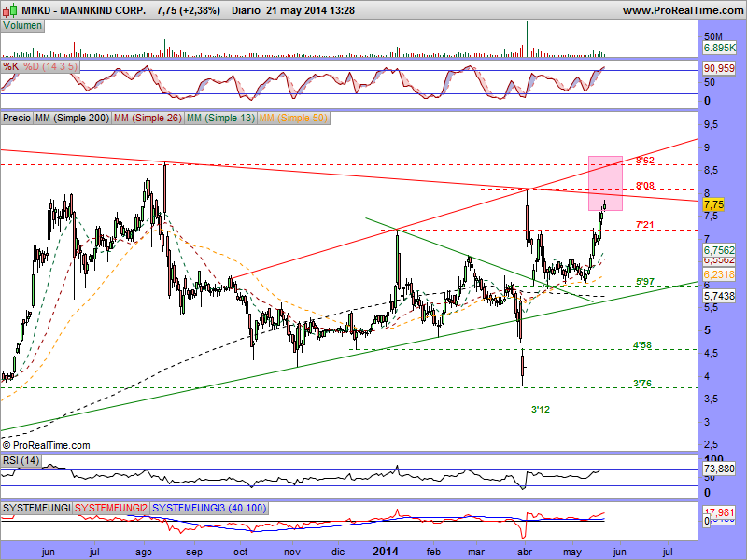Select the 4,5 price axis label
Screen dimensions: 747x560
711,354
